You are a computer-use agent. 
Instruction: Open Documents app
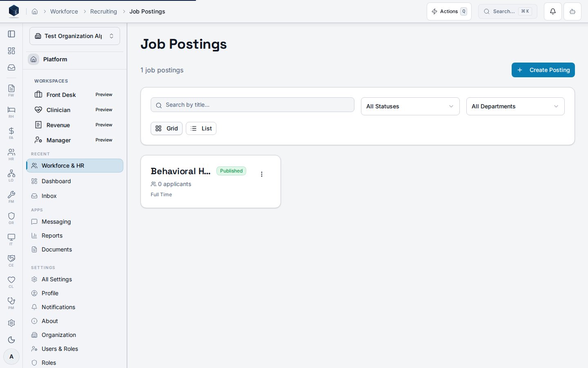coord(75,249)
